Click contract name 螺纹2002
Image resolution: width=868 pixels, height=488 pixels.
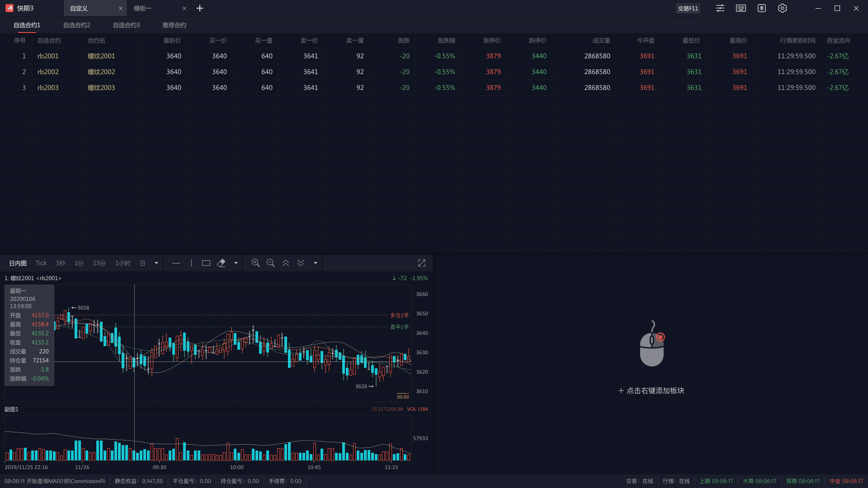pyautogui.click(x=101, y=72)
